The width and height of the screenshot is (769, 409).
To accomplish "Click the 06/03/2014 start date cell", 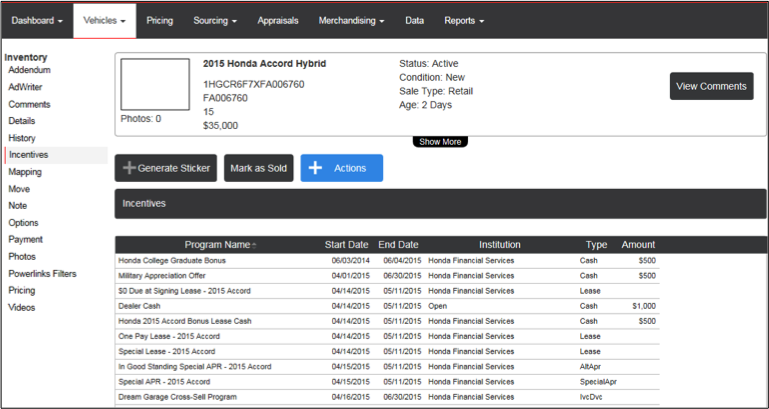I will (x=351, y=261).
